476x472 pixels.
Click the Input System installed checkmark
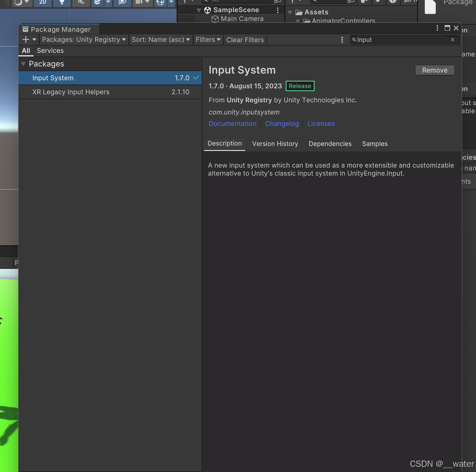tap(196, 78)
